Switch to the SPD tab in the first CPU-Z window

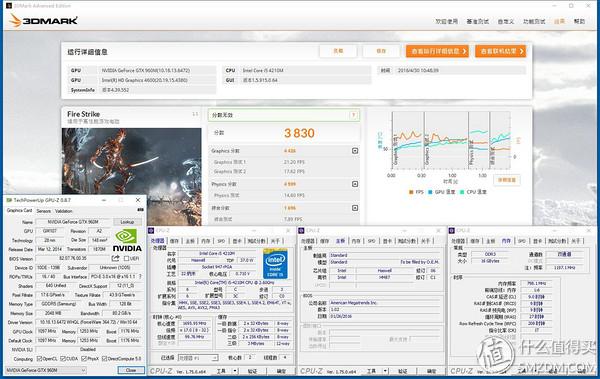click(x=221, y=241)
